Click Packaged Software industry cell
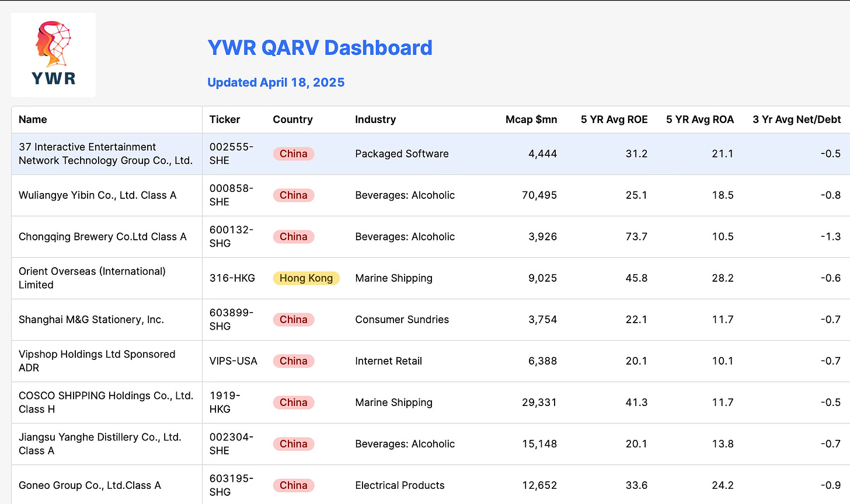 tap(402, 154)
